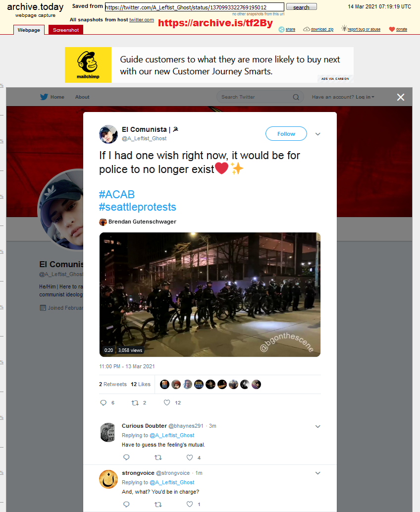Follow El Comunista
Image resolution: width=420 pixels, height=512 pixels.
tap(286, 133)
